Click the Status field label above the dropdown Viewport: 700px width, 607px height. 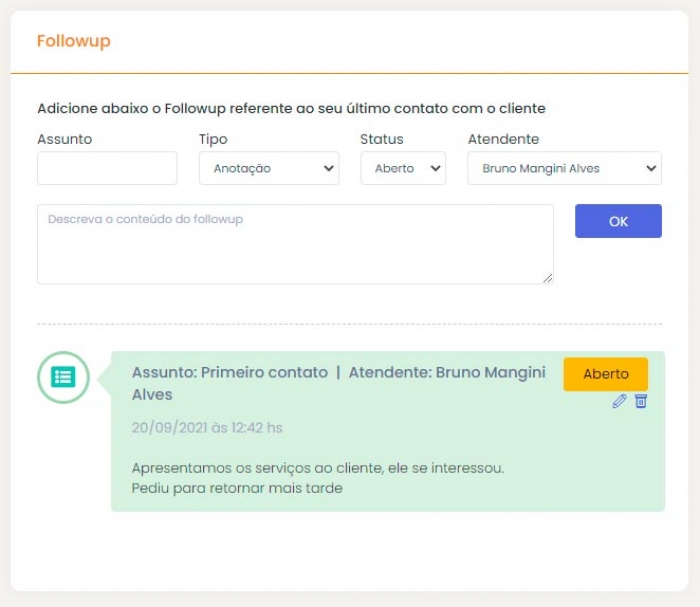click(381, 139)
